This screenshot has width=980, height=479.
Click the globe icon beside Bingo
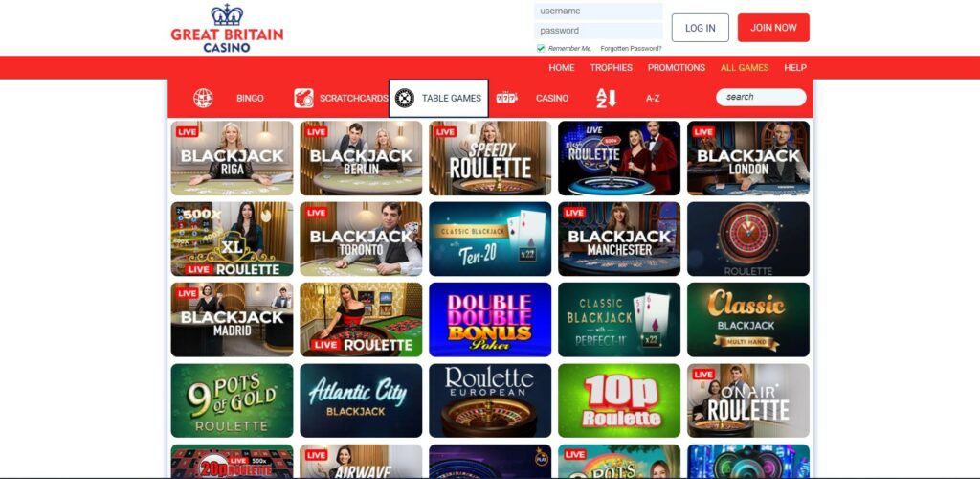[203, 98]
